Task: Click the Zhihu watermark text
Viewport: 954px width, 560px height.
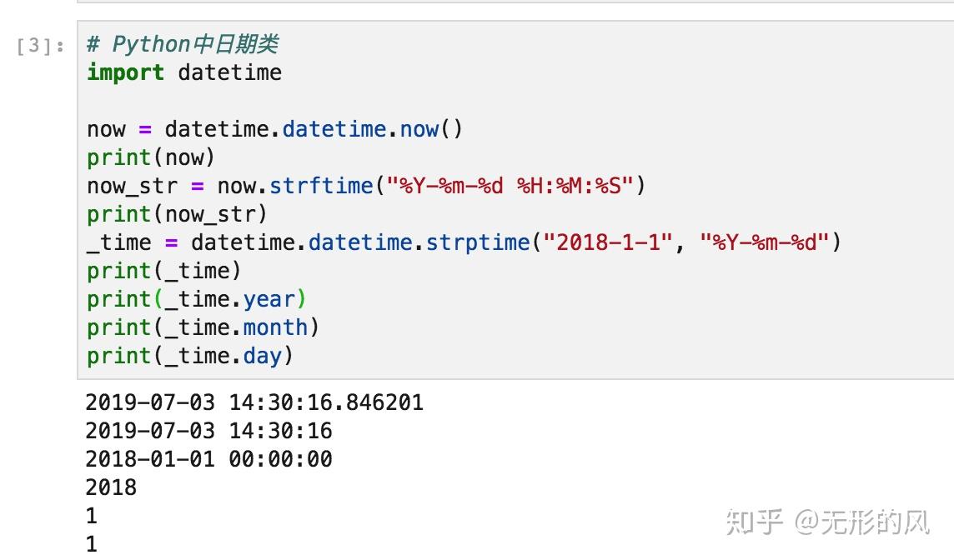Action: click(827, 522)
